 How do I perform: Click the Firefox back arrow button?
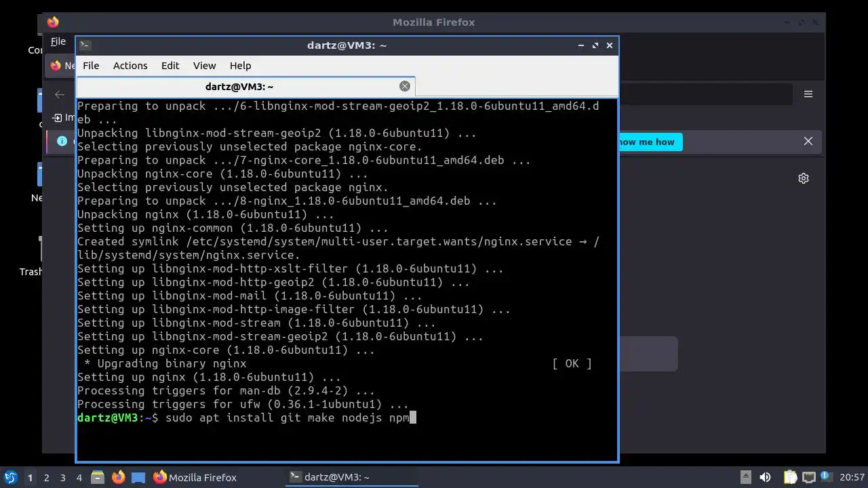click(x=60, y=94)
